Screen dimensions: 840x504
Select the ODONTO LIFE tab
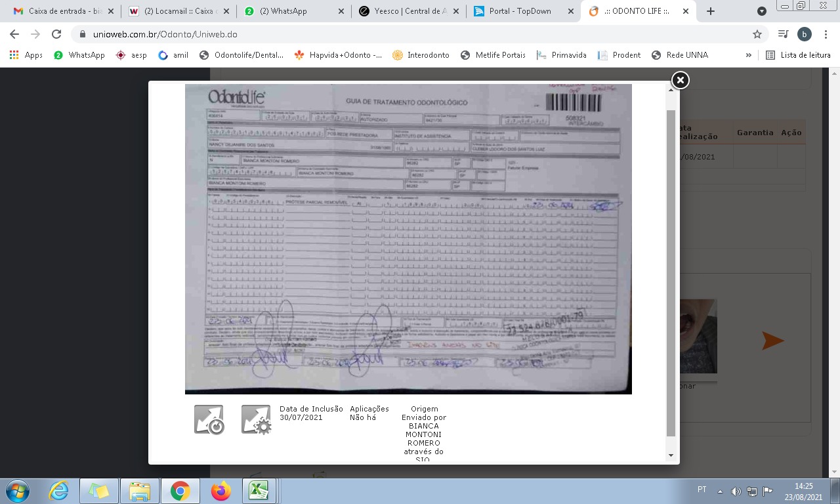click(640, 11)
